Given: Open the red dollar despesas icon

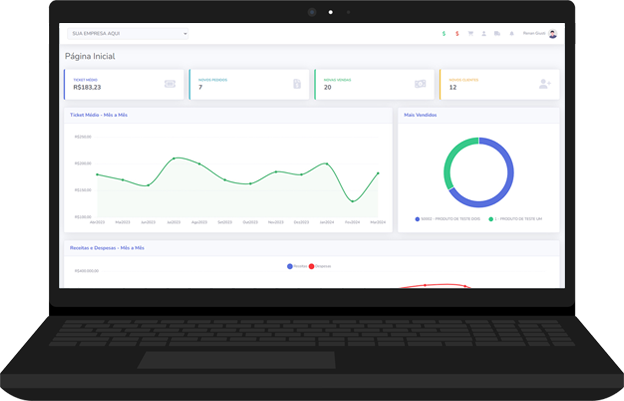Looking at the screenshot, I should 457,34.
